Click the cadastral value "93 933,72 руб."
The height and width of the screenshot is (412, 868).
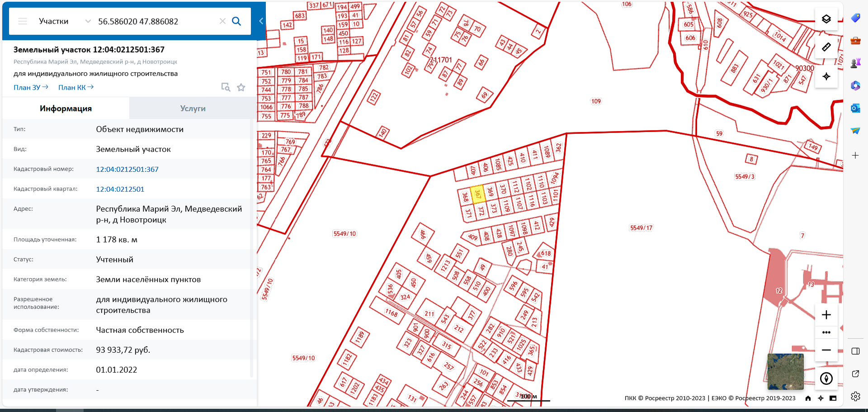click(123, 350)
